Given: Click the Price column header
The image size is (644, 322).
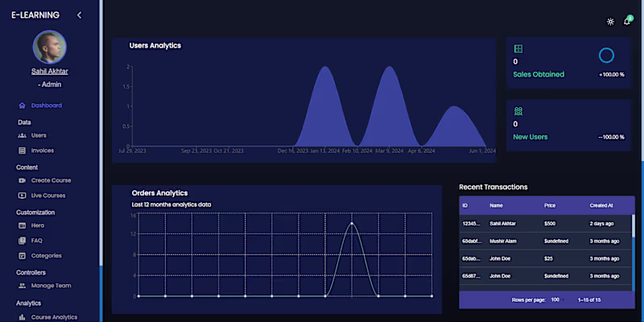Looking at the screenshot, I should pyautogui.click(x=550, y=205).
